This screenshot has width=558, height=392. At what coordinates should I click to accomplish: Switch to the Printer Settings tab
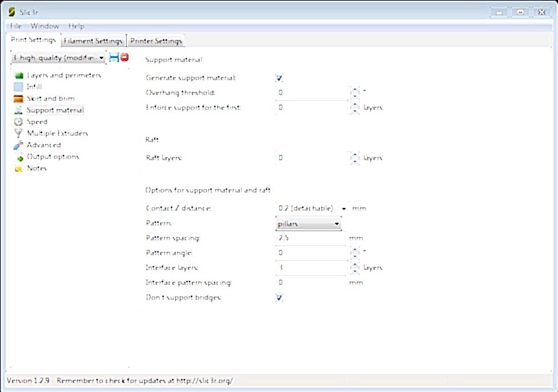point(155,41)
